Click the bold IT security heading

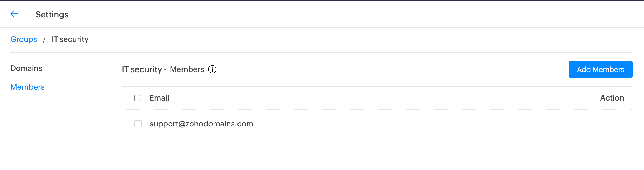click(142, 69)
